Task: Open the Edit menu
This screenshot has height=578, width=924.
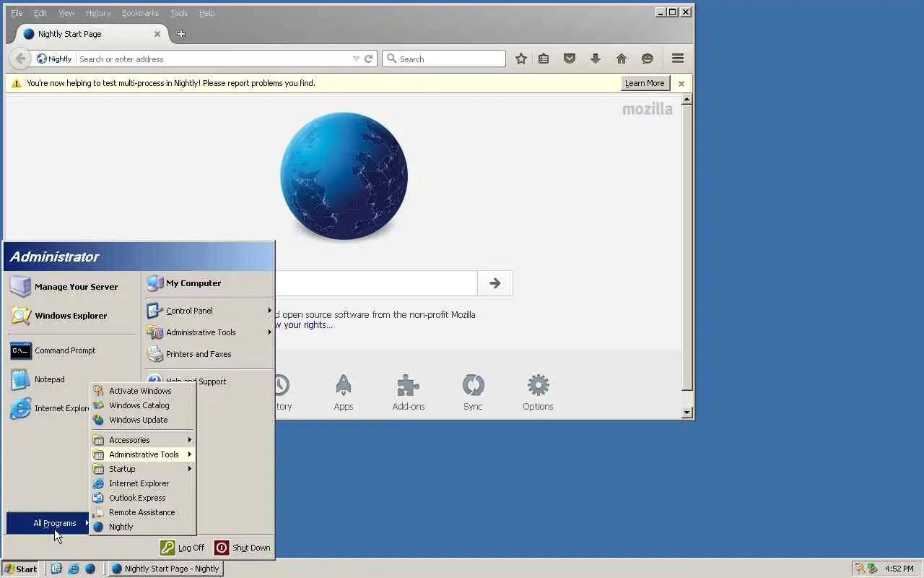Action: pyautogui.click(x=40, y=13)
